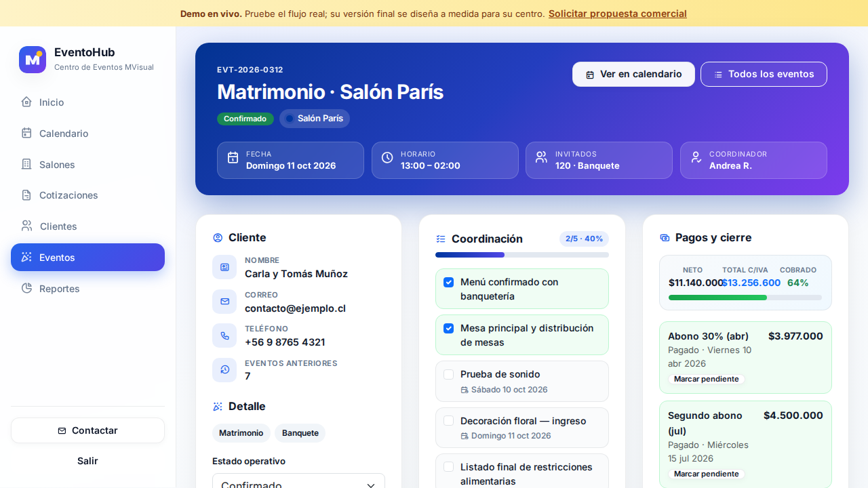The height and width of the screenshot is (488, 868).
Task: Mark Segundo abono (jul) as pendiente
Action: pyautogui.click(x=707, y=474)
